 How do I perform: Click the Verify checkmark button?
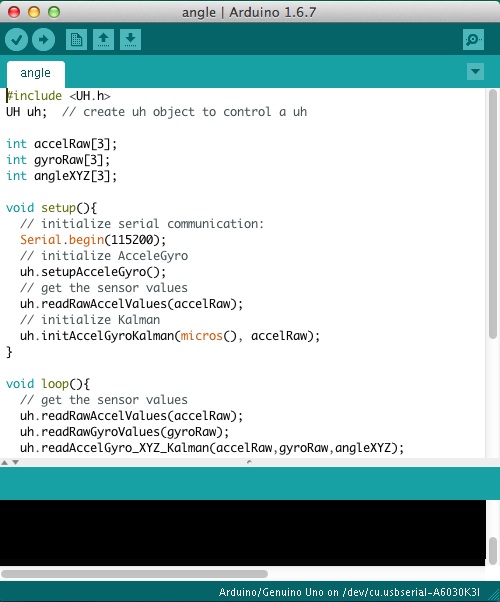[16, 39]
